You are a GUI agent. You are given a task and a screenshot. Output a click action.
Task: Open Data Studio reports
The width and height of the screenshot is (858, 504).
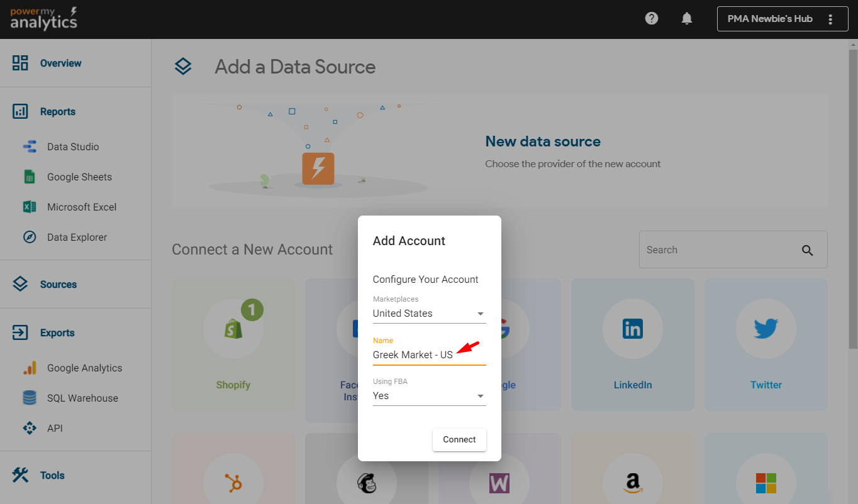tap(72, 147)
